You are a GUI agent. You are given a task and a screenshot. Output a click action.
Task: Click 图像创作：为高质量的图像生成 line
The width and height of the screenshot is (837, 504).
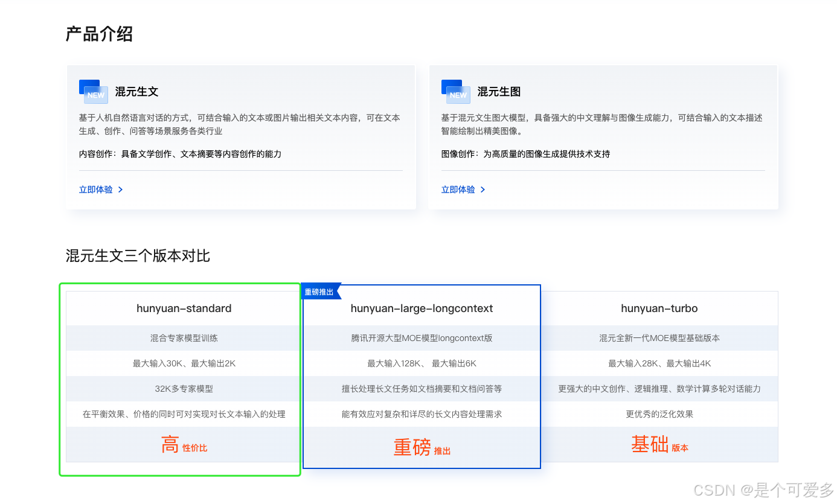click(x=525, y=154)
